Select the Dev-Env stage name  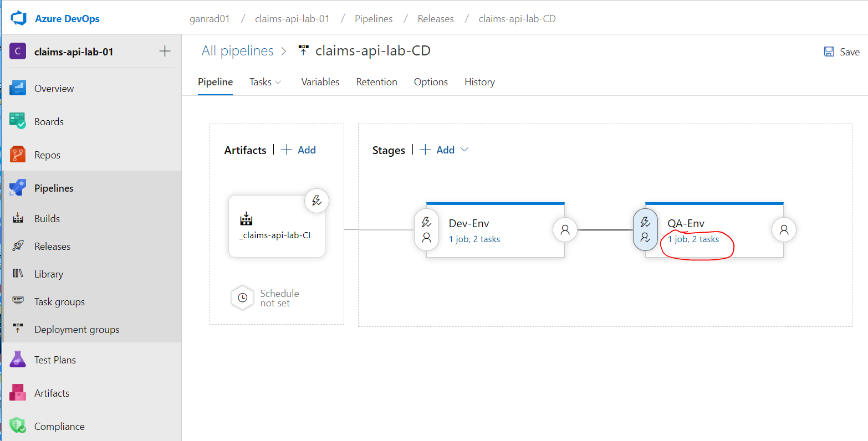click(469, 224)
